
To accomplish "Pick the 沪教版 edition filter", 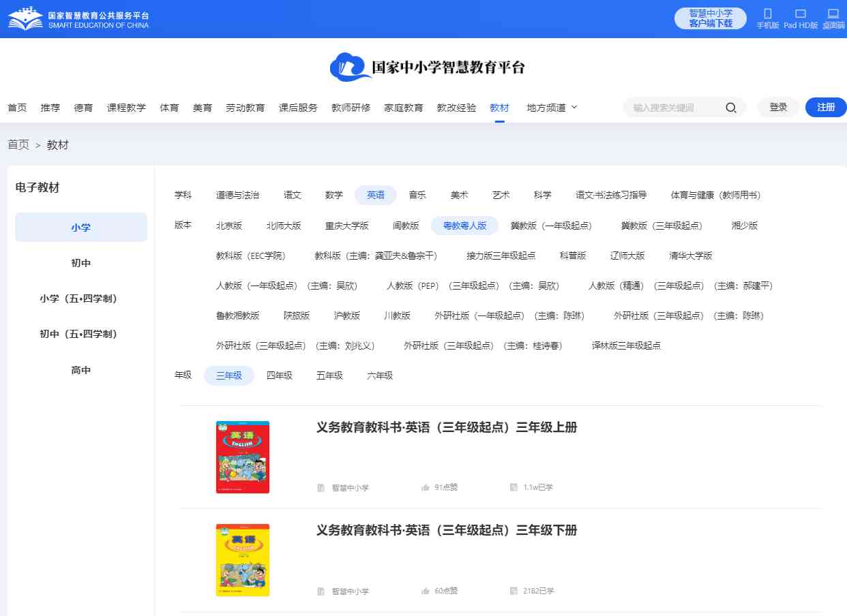I will (x=347, y=315).
